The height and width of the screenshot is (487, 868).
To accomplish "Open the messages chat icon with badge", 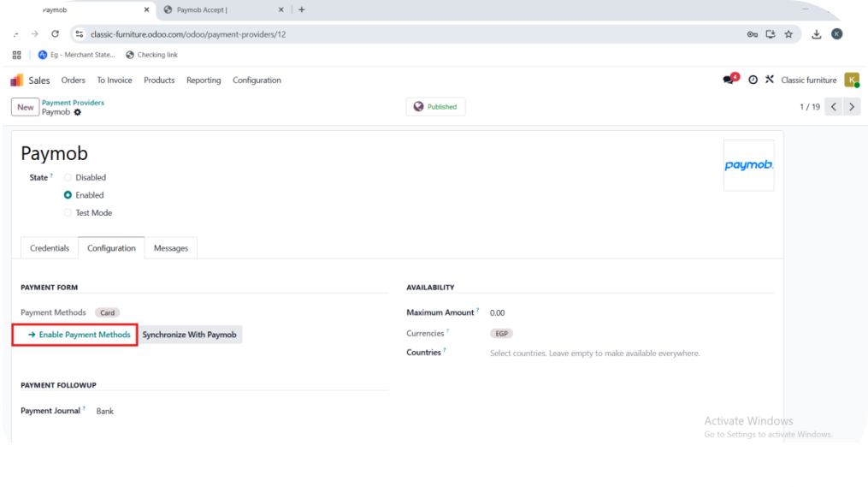I will pyautogui.click(x=729, y=80).
